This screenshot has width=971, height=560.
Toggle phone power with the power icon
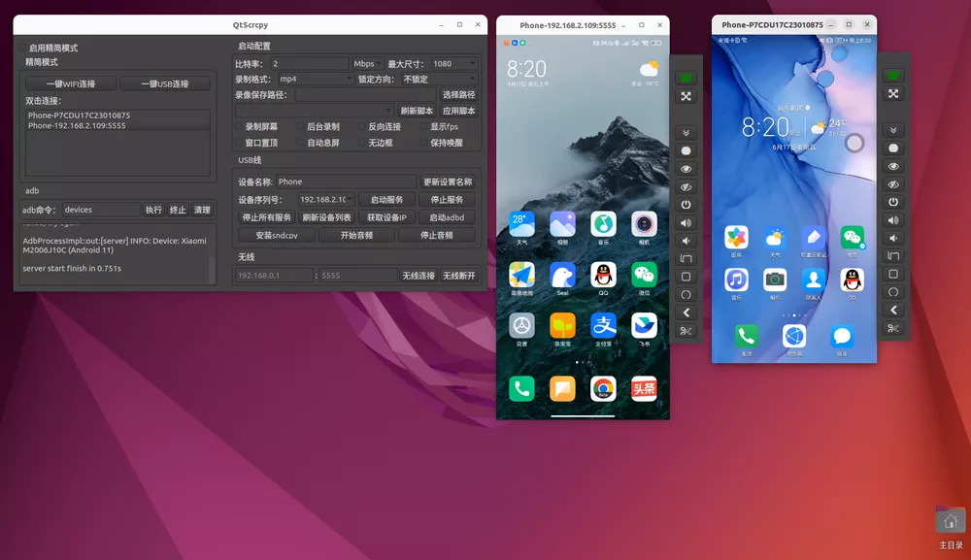tap(685, 203)
